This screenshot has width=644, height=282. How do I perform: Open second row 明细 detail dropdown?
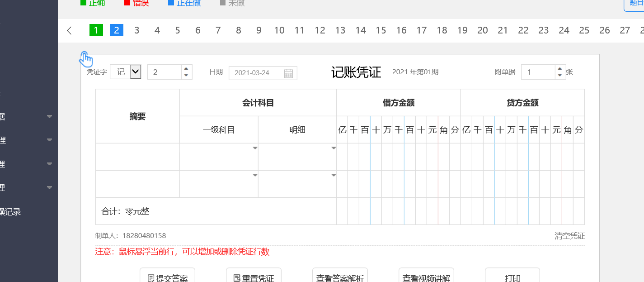point(334,175)
